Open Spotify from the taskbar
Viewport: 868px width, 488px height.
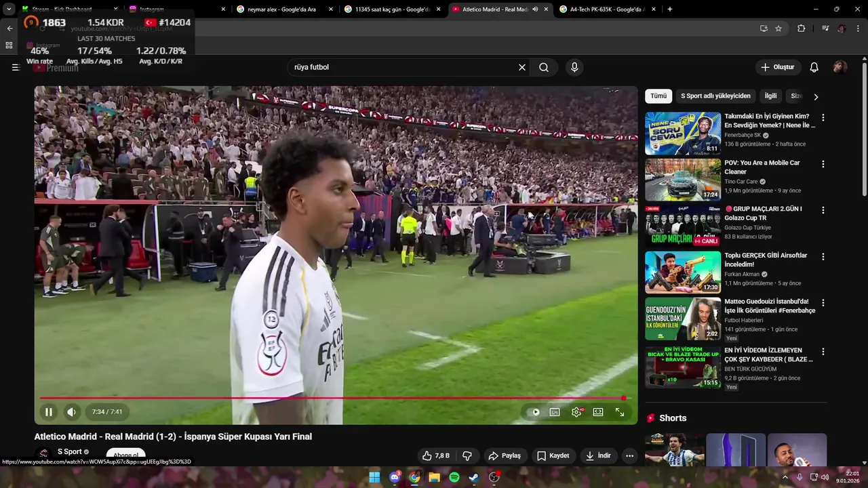(454, 477)
